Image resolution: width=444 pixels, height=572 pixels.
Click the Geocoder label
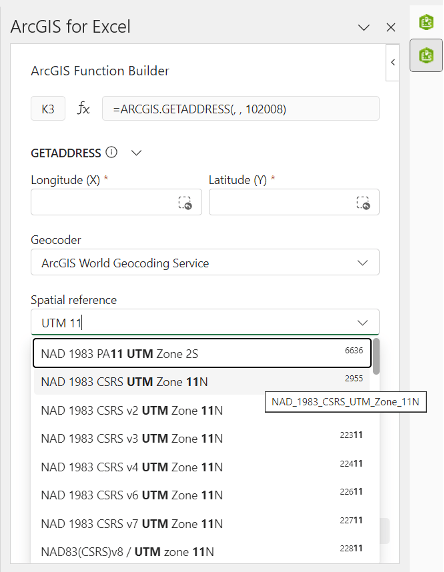point(56,240)
